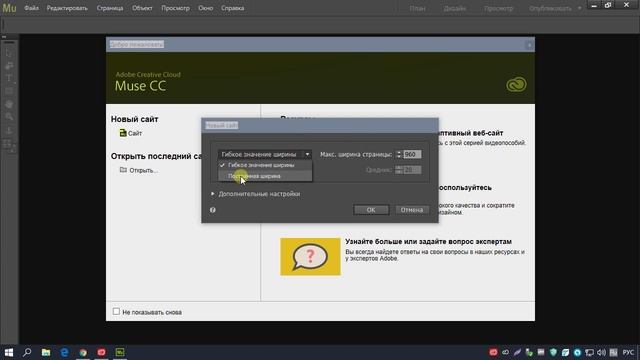Viewport: 640px width, 360px height.
Task: Click the red recorder icon in taskbar
Action: click(101, 352)
